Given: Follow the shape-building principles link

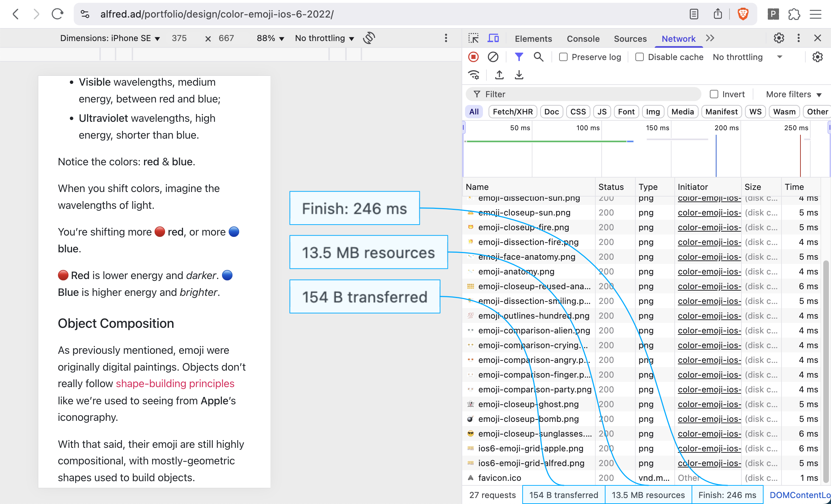Looking at the screenshot, I should [x=175, y=383].
